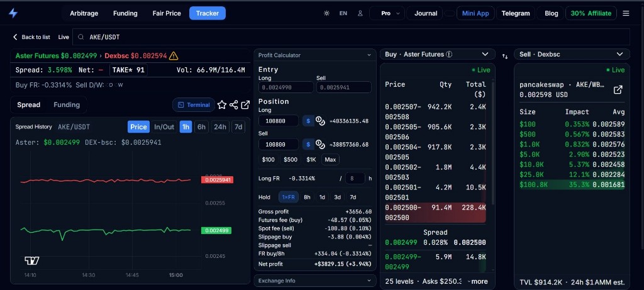Open Buy · Aster Futures exchange dropdown
Viewport: 644px width, 290px height.
click(436, 54)
